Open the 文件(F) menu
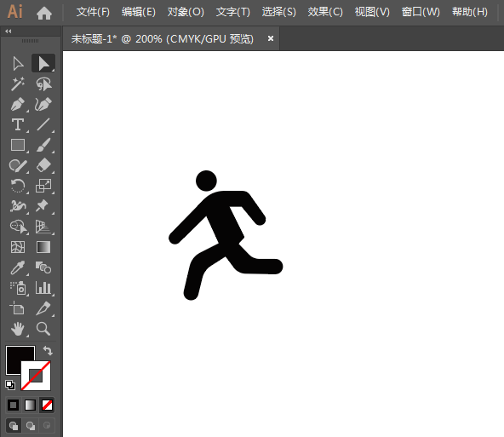 [x=93, y=12]
